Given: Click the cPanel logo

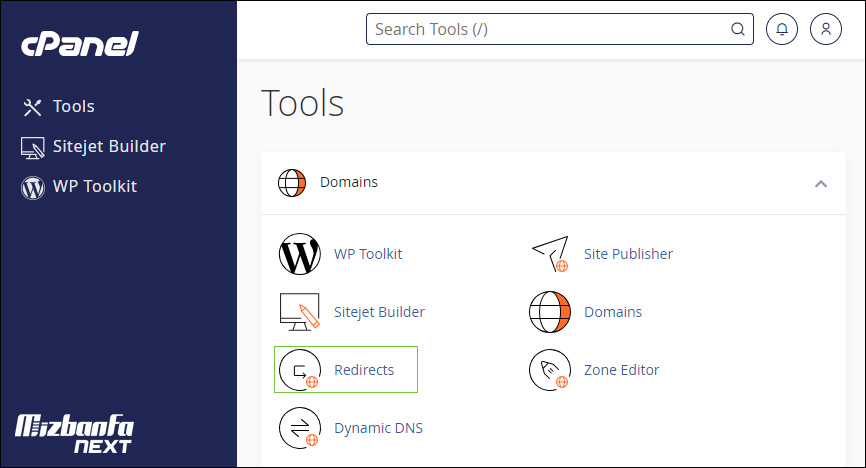Looking at the screenshot, I should 80,44.
